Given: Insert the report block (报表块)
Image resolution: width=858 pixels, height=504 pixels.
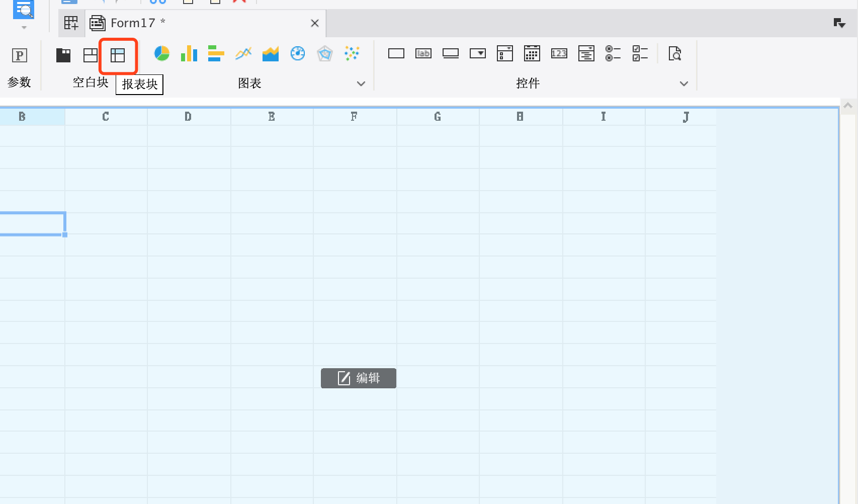Looking at the screenshot, I should pos(118,55).
